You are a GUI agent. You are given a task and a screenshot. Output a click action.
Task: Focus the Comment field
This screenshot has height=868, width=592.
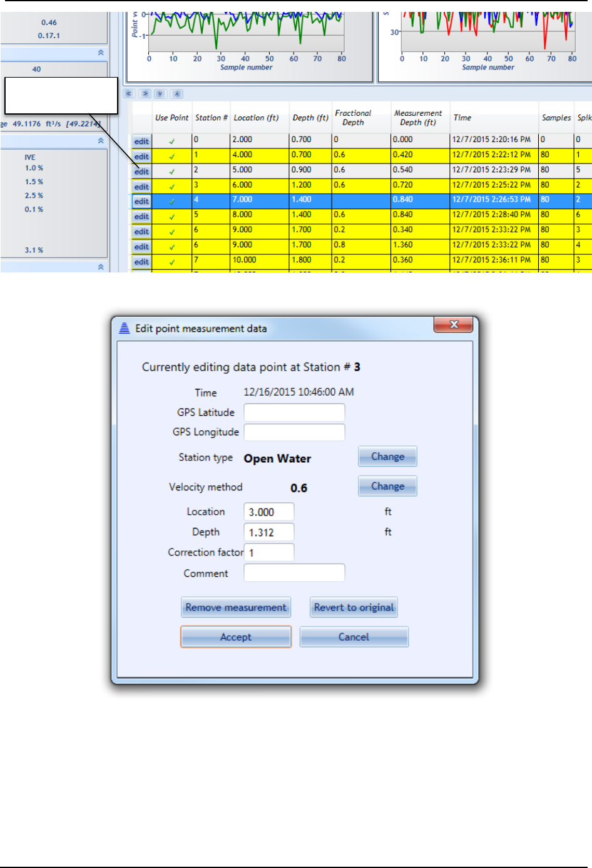tap(294, 573)
